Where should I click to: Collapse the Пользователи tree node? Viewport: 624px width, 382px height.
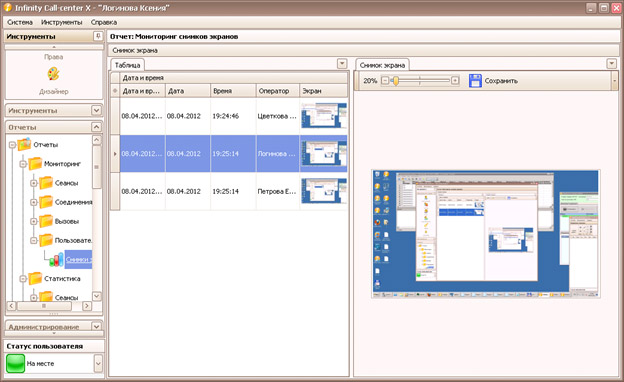coord(34,240)
